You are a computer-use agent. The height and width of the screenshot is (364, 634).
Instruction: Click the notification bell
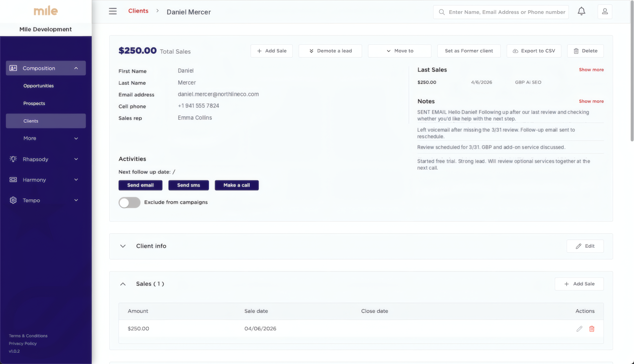[x=581, y=11]
